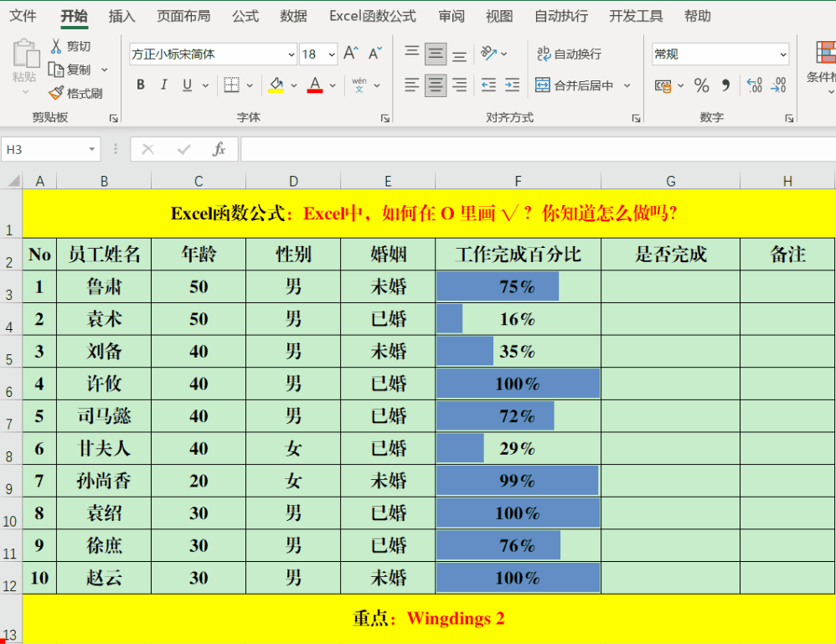Screen dimensions: 836x644
Task: Click the 16% data bar cell
Action: [518, 319]
